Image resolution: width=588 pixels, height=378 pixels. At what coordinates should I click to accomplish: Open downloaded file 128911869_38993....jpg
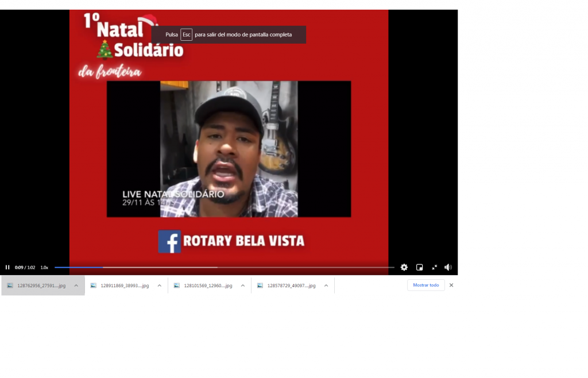[x=125, y=286]
